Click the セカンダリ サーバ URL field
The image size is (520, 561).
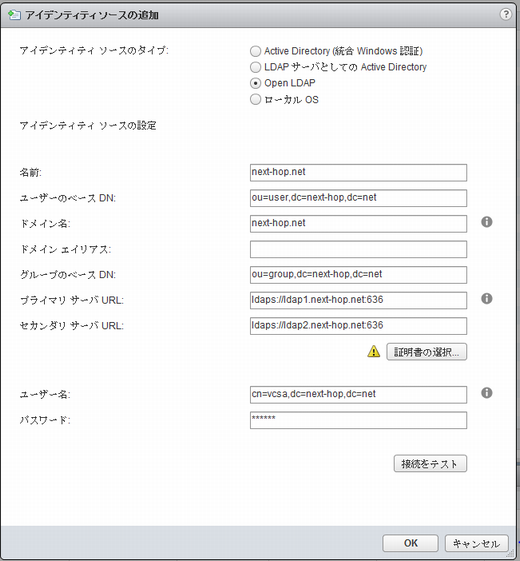coord(358,326)
